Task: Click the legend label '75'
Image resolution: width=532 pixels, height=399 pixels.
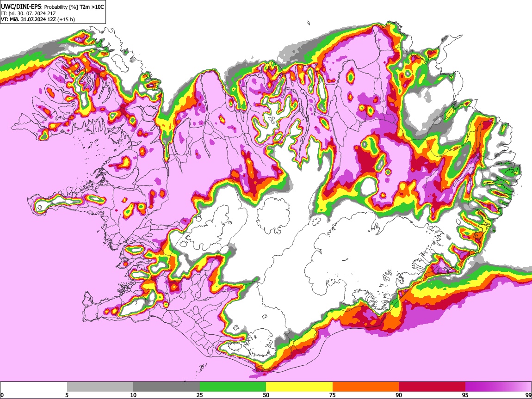Action: tap(333, 395)
